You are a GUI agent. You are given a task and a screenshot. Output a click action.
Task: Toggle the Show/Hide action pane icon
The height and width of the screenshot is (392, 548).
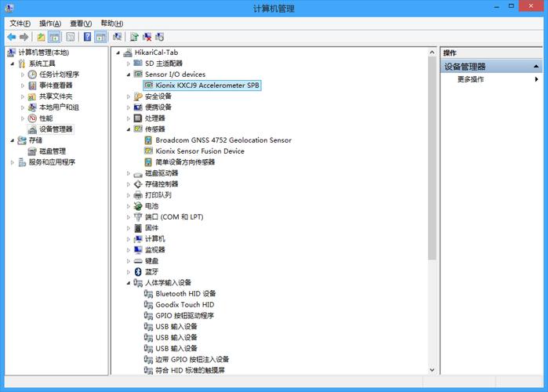100,37
